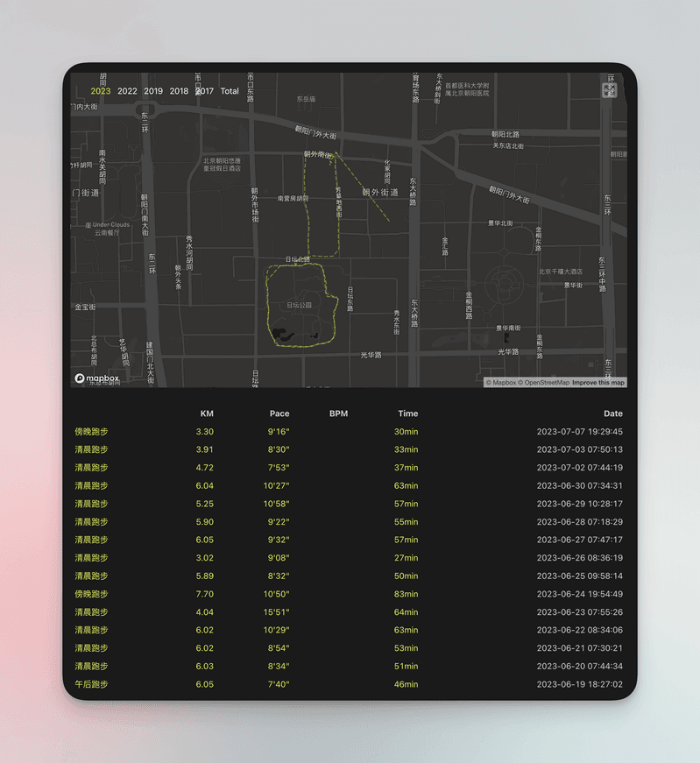Click the 光华路 road label near map center
The height and width of the screenshot is (763, 700).
click(371, 356)
